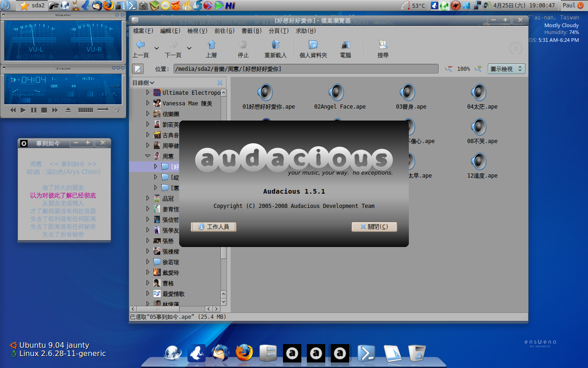This screenshot has height=368, width=588.
Task: Click the Firefox icon in bottom dock
Action: click(x=244, y=353)
